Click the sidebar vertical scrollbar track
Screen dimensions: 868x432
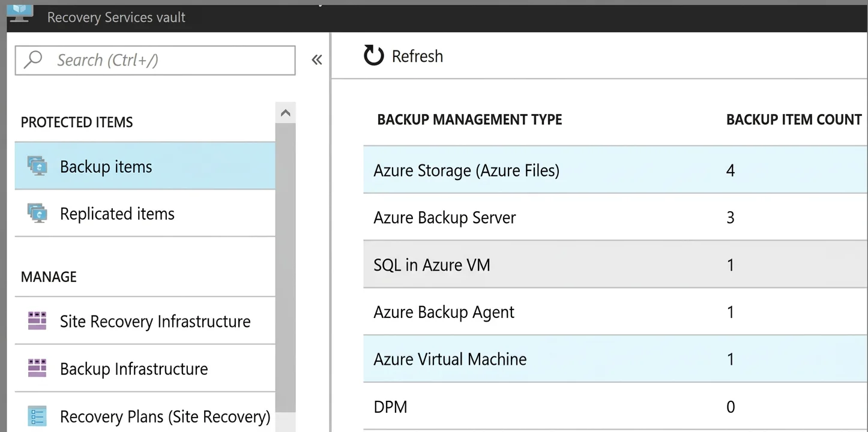pos(286,268)
